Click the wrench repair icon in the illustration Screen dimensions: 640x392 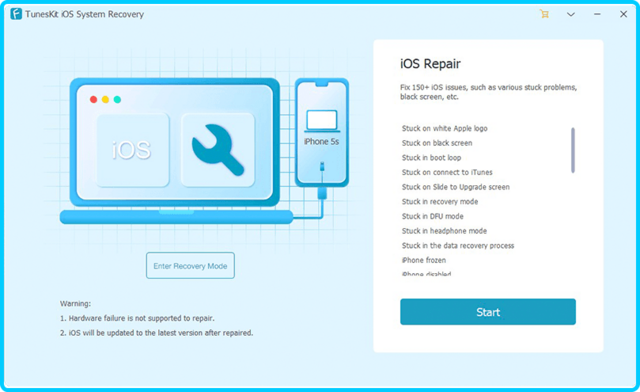(218, 150)
